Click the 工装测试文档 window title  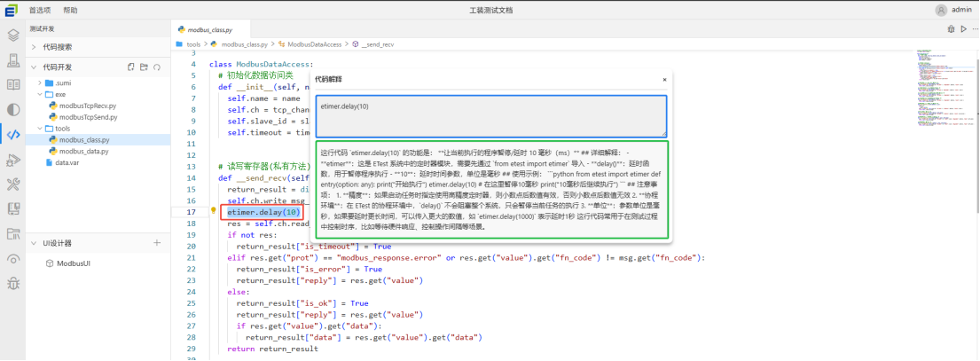coord(490,10)
